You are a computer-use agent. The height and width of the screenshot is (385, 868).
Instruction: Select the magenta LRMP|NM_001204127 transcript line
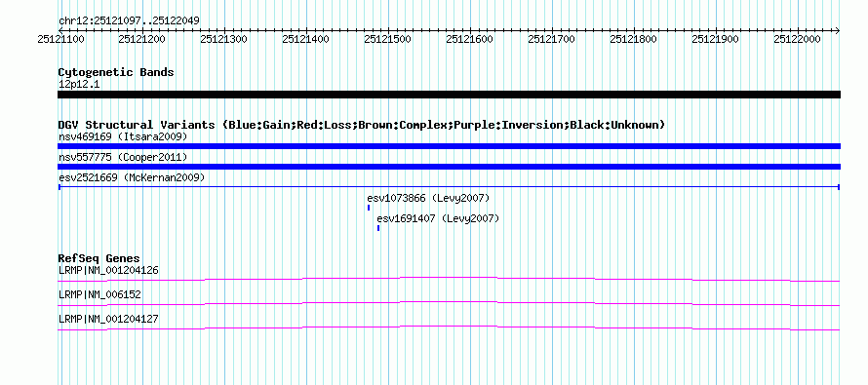[449, 328]
